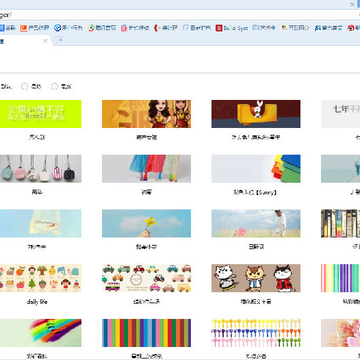Screen dimensions: 360x360
Task: Open the yellow flower sky banner
Action: point(146,223)
